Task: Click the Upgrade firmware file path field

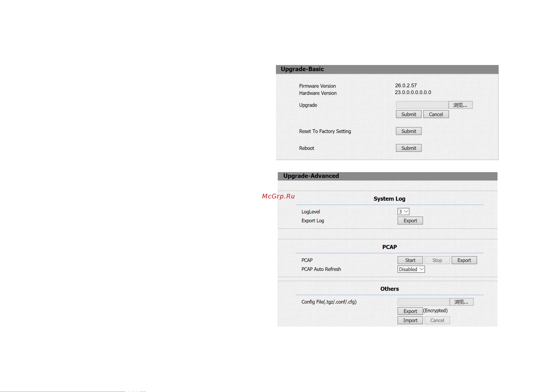Action: [422, 105]
